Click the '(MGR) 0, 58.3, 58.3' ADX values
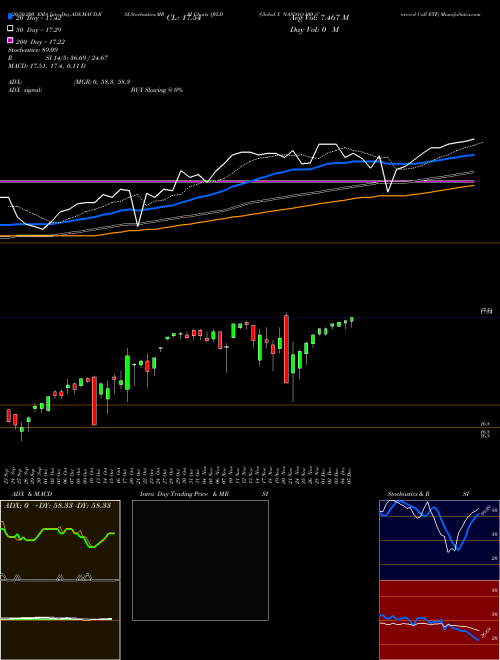This screenshot has height=660, width=500. click(x=102, y=82)
